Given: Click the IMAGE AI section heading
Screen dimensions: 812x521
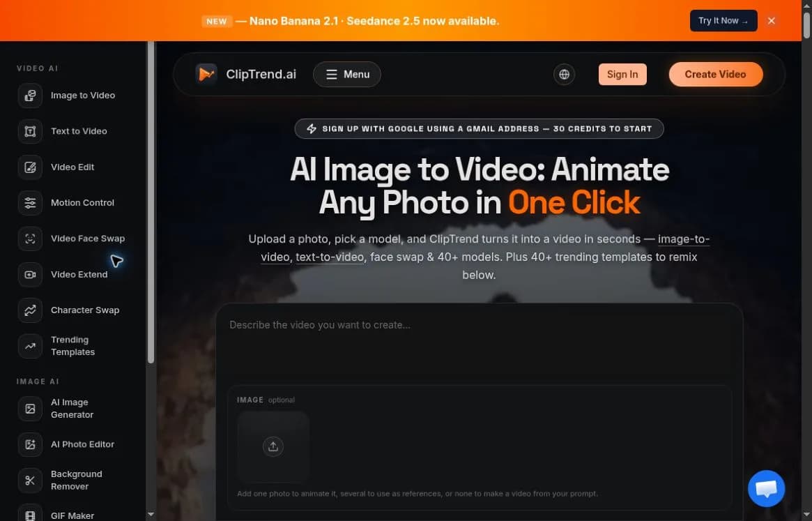Looking at the screenshot, I should click(x=38, y=382).
